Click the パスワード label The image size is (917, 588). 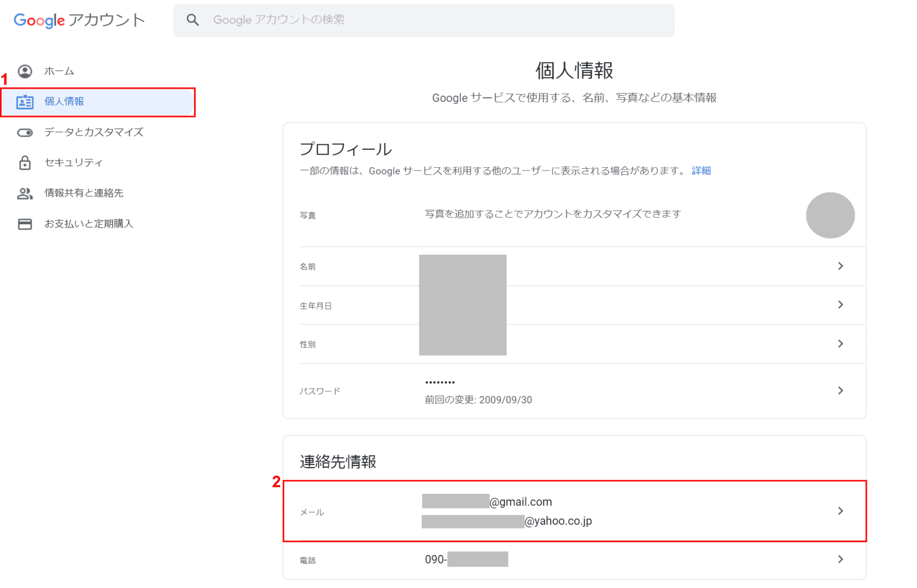(320, 391)
